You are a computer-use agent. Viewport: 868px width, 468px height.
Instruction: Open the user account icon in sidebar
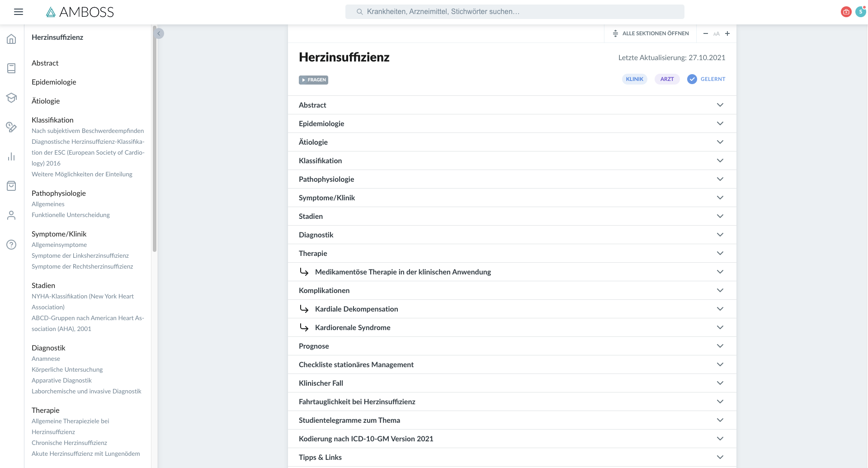[x=11, y=215]
